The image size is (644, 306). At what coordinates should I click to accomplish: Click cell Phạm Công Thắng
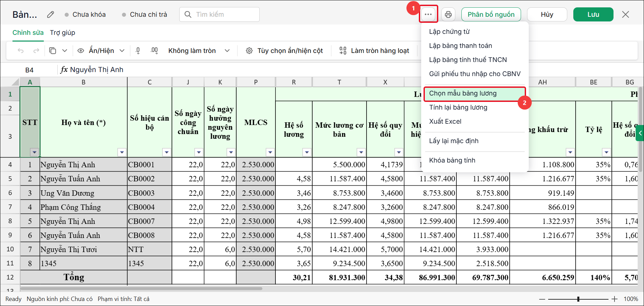tap(84, 207)
